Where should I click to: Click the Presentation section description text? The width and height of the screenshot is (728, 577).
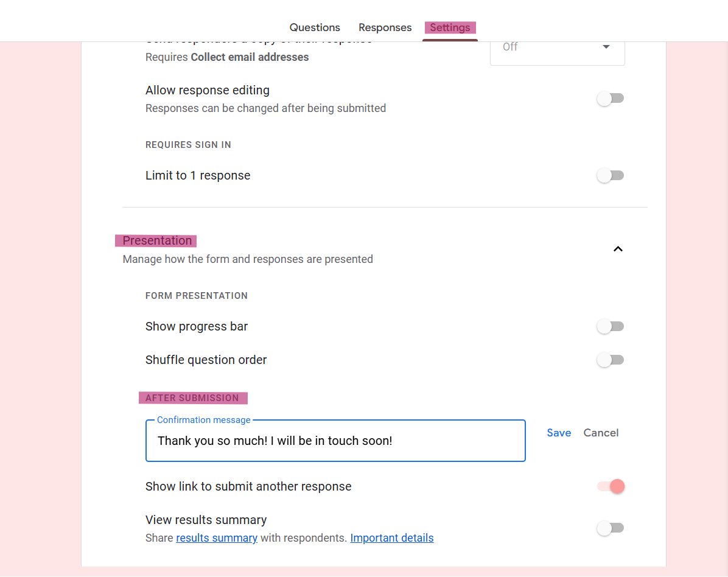(248, 259)
